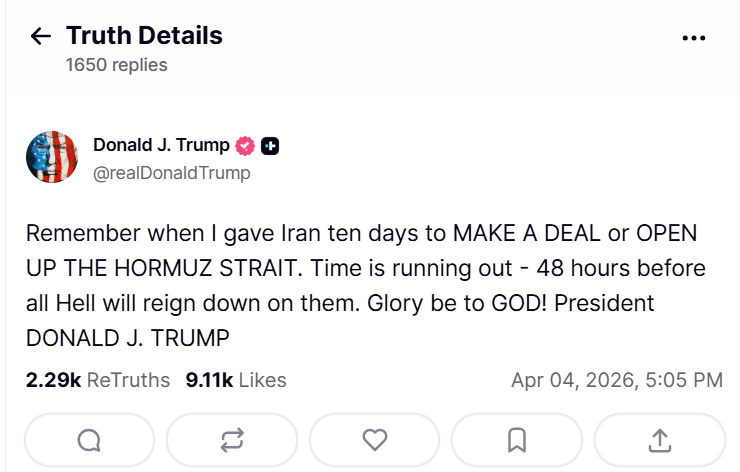
Task: Reply using the speech bubble icon
Action: click(88, 440)
